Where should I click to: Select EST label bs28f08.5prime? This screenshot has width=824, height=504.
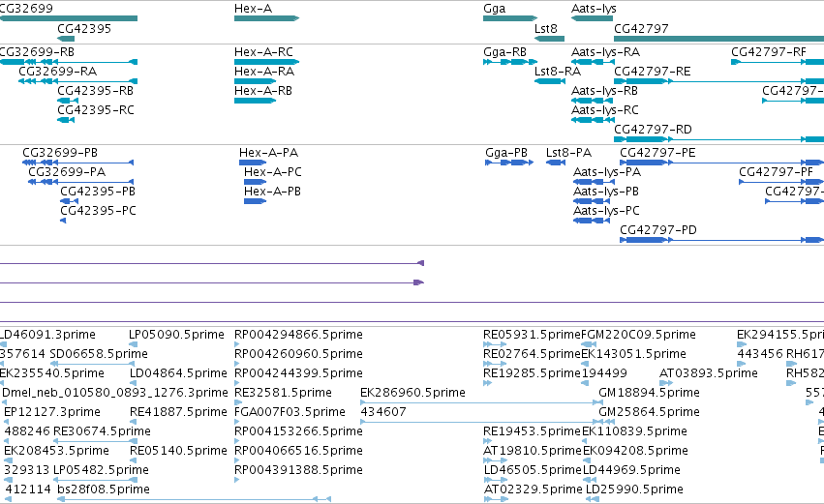point(104,489)
